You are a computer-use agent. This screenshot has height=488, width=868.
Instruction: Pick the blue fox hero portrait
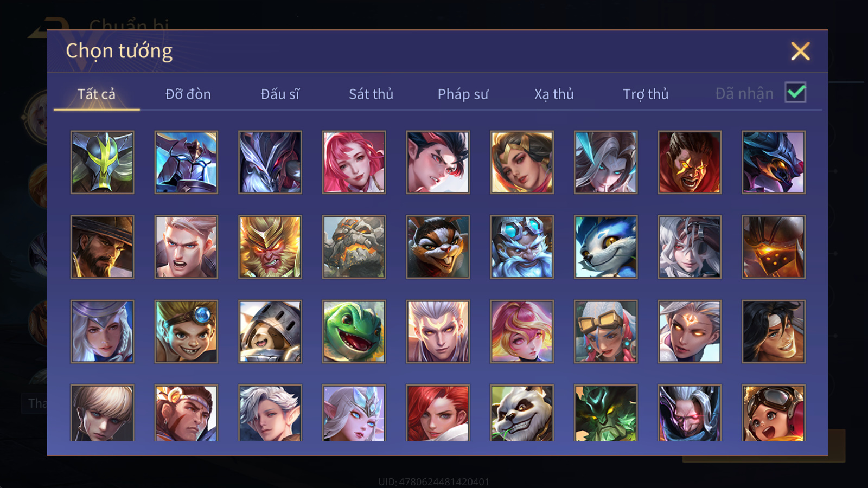pyautogui.click(x=605, y=247)
